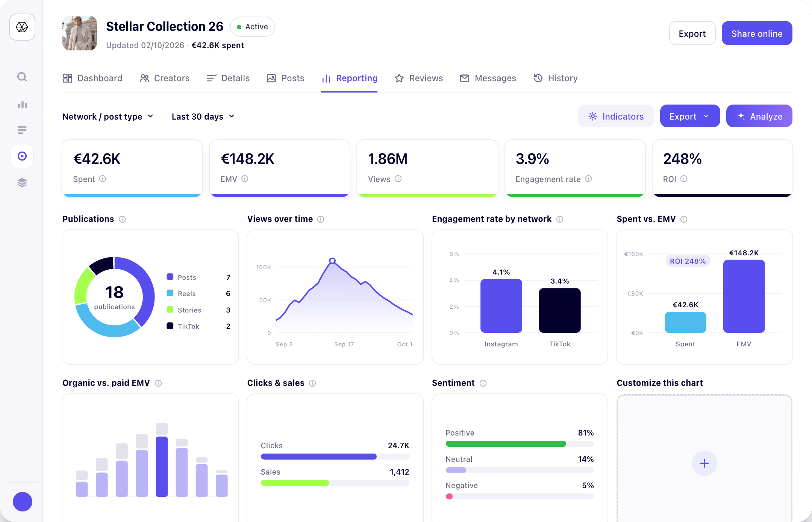Open the Indicators settings button
812x522 pixels.
coord(616,116)
